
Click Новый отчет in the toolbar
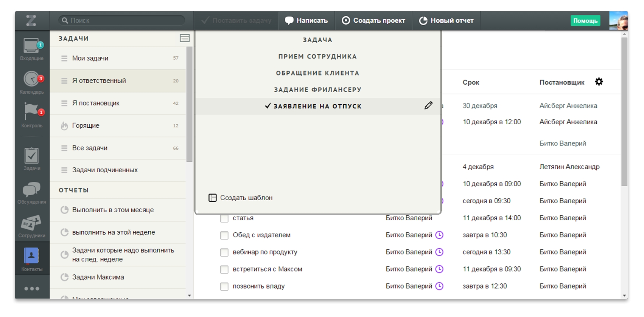coord(446,20)
